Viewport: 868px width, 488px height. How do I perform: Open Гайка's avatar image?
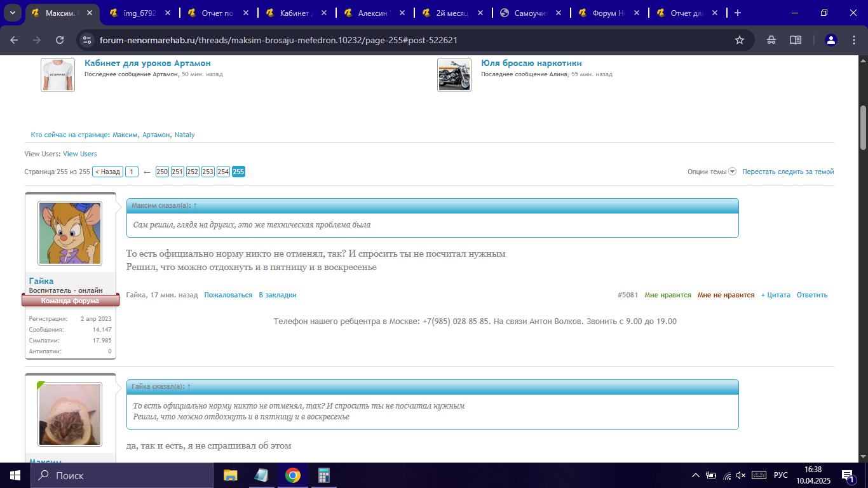tap(70, 233)
